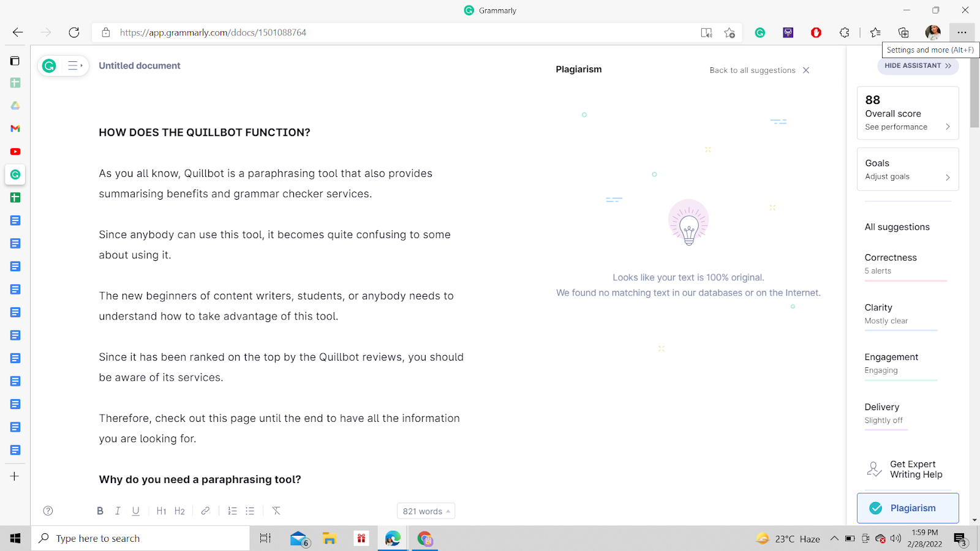Click the subheading Why do you need a paraphrasing tool?
980x551 pixels.
click(x=200, y=479)
